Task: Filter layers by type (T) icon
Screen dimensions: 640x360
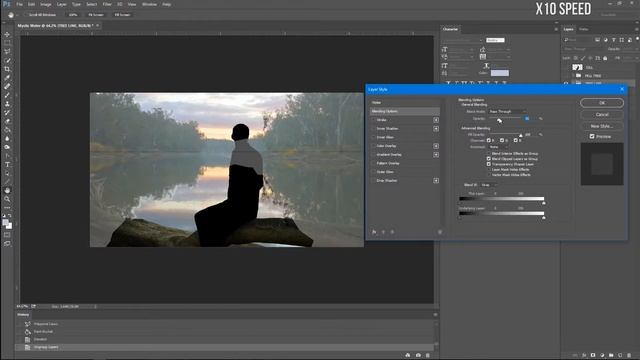Action: pos(613,40)
